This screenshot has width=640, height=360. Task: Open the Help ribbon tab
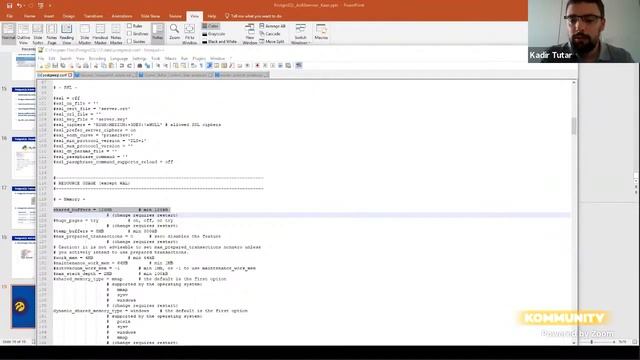click(x=211, y=16)
